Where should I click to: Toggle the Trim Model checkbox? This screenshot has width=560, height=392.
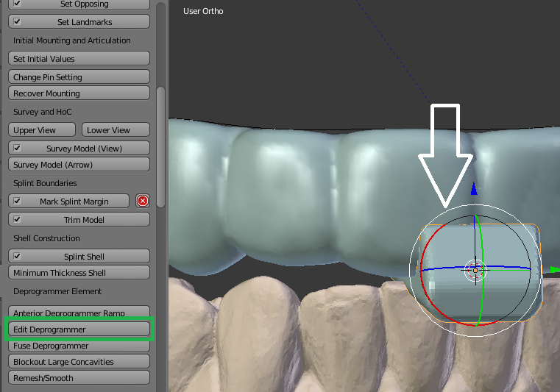coord(17,219)
